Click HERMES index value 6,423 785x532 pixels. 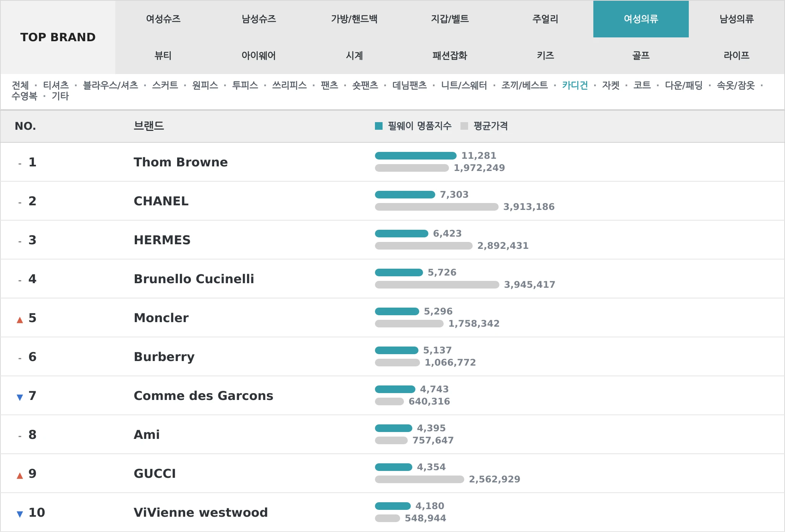click(x=447, y=234)
